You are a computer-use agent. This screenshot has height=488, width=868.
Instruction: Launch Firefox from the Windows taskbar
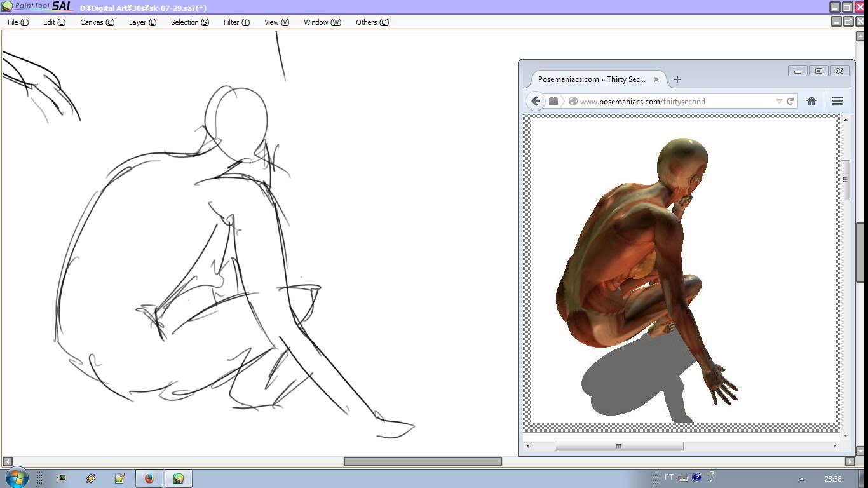coord(149,477)
